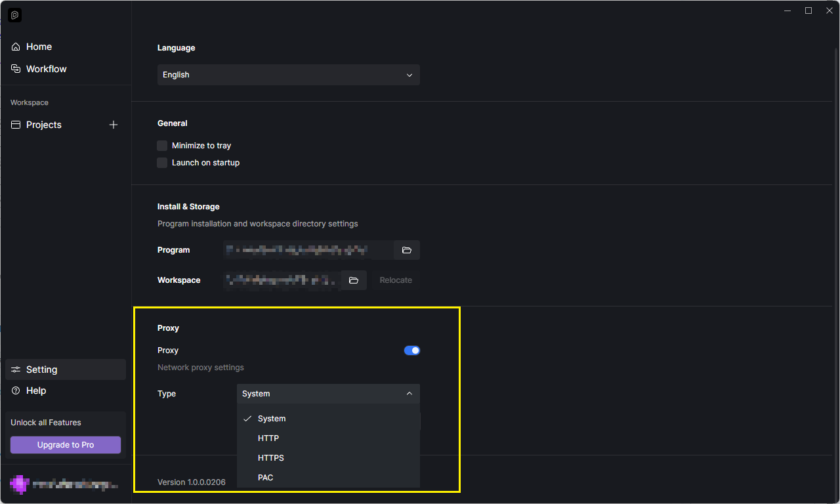Image resolution: width=840 pixels, height=504 pixels.
Task: Open the Help section
Action: [x=36, y=390]
